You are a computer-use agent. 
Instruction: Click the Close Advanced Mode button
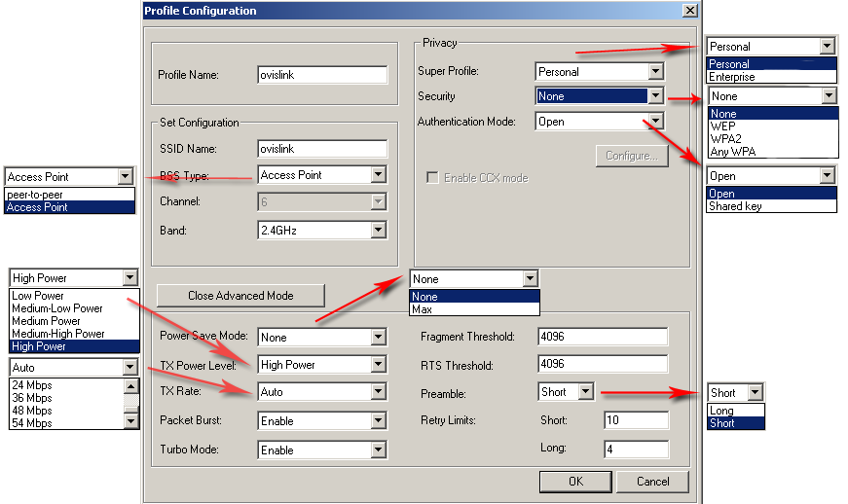click(x=240, y=295)
